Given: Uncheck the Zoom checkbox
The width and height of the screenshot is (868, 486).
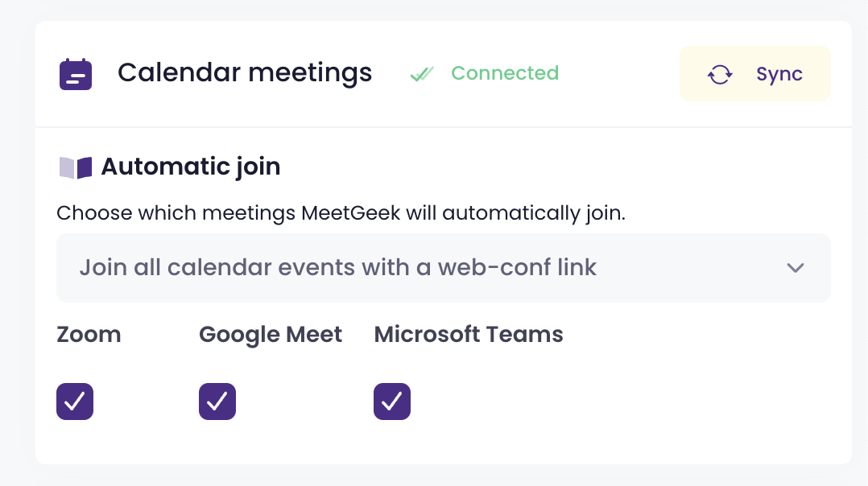Looking at the screenshot, I should pos(75,401).
